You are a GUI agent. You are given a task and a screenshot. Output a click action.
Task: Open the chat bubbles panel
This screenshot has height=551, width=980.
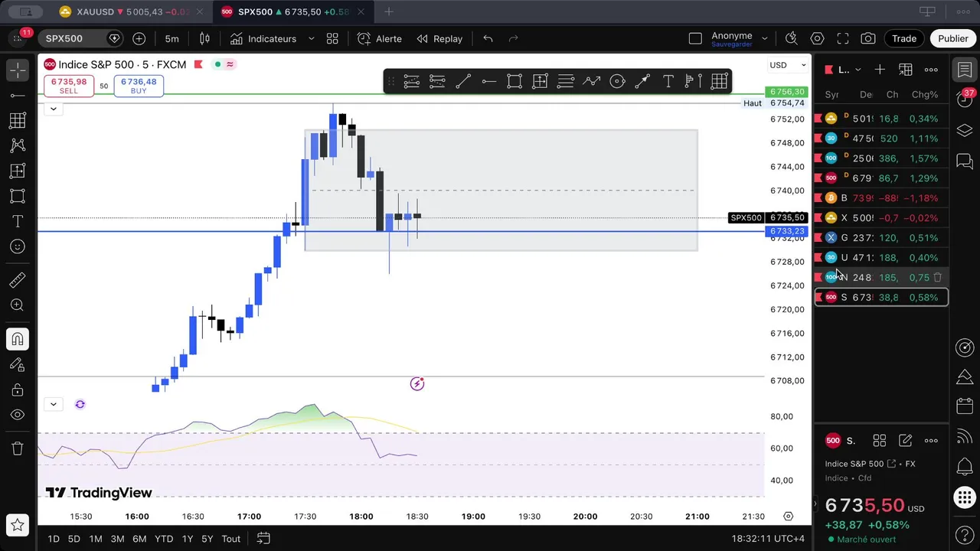point(965,161)
